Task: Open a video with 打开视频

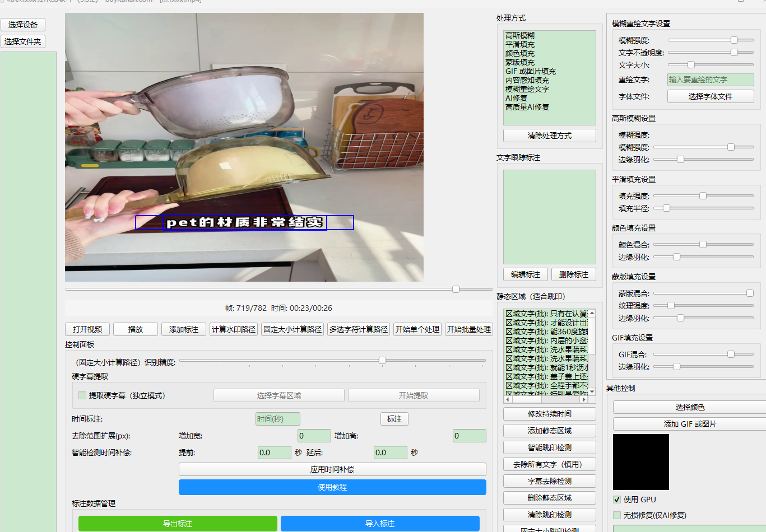Action: pyautogui.click(x=87, y=329)
